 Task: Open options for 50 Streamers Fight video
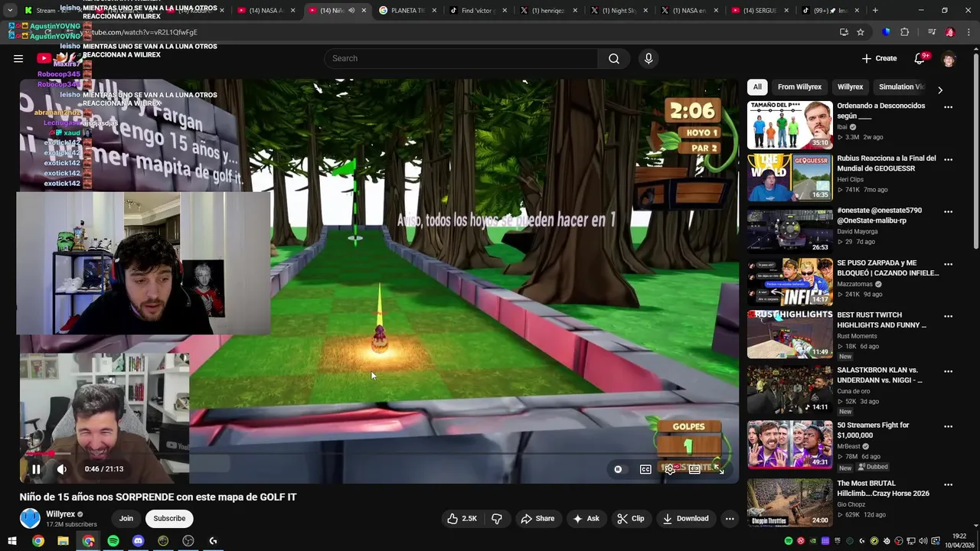tap(949, 426)
